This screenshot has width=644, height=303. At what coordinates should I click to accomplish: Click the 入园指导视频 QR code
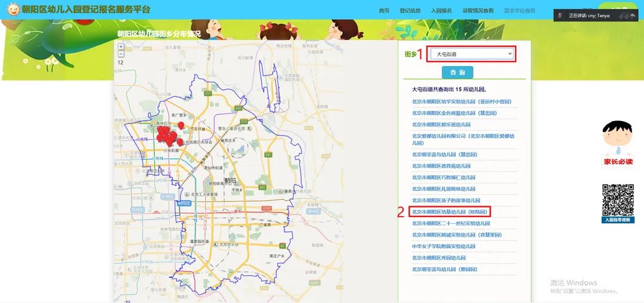(x=618, y=200)
